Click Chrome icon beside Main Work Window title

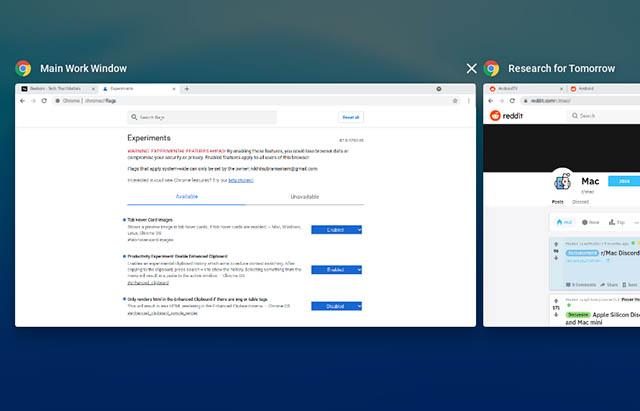coord(23,68)
